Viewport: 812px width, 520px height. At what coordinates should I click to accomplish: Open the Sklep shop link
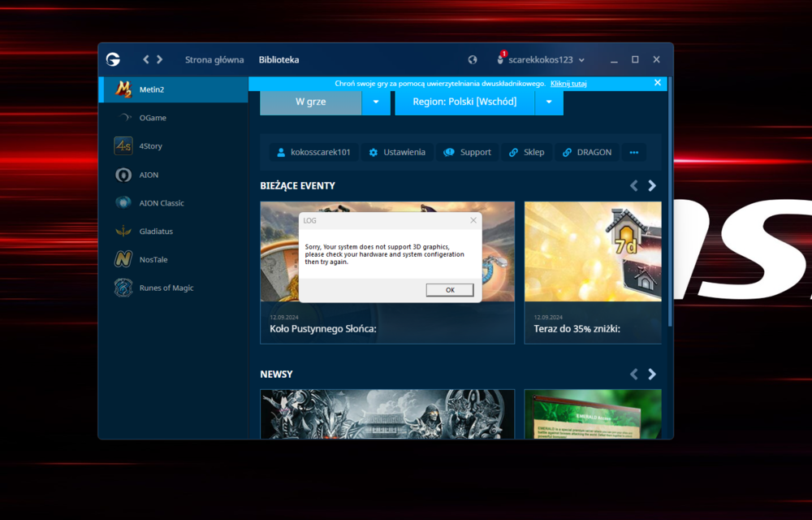coord(527,152)
